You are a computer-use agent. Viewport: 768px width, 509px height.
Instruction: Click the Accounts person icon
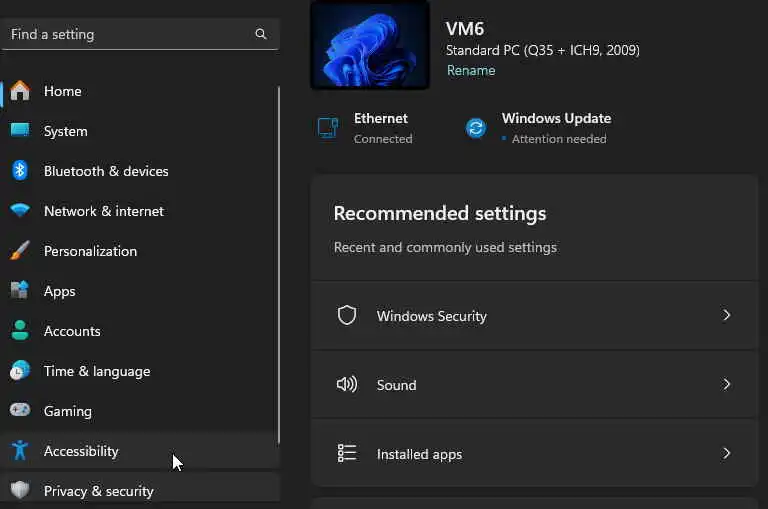coord(20,331)
